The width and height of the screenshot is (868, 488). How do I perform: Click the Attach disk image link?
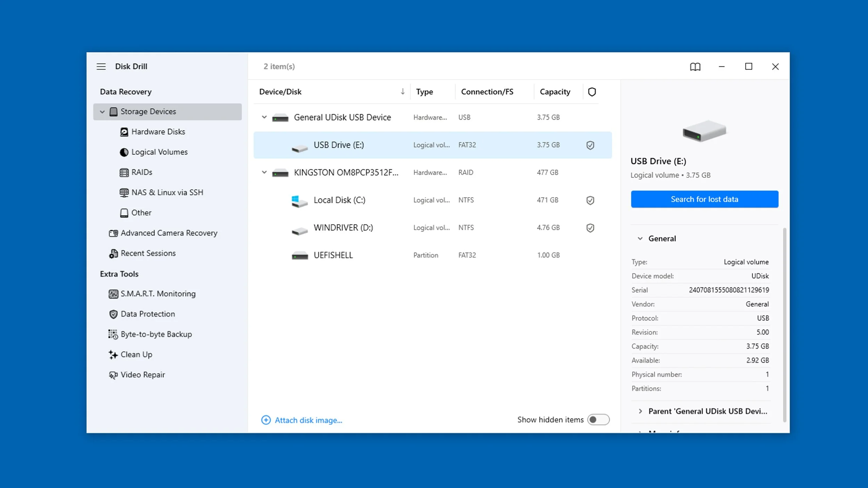pyautogui.click(x=308, y=420)
